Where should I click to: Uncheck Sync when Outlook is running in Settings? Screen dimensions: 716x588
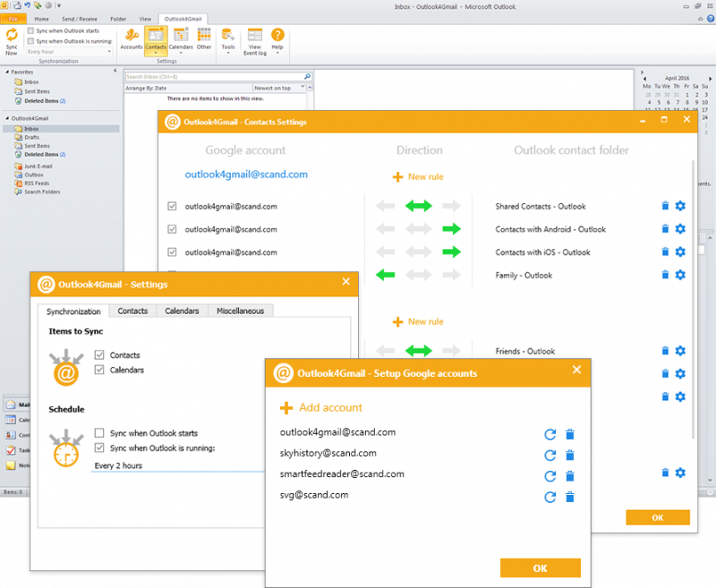99,447
